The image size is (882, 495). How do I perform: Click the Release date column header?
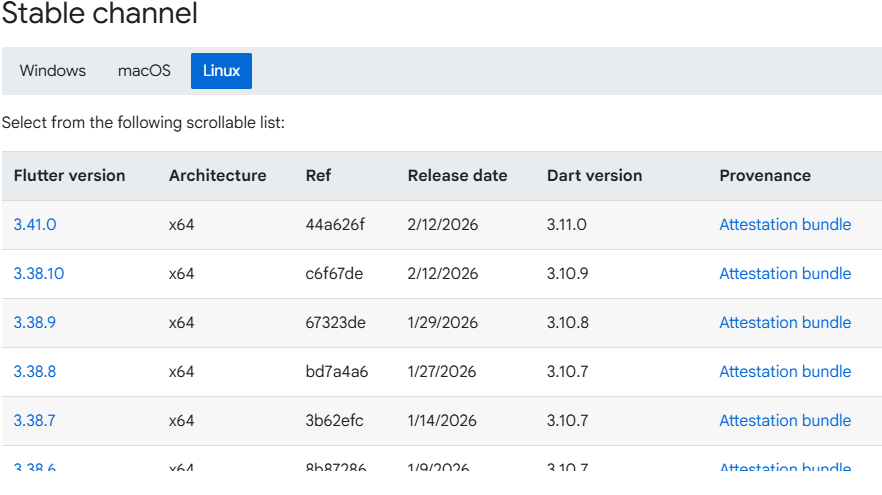(457, 176)
